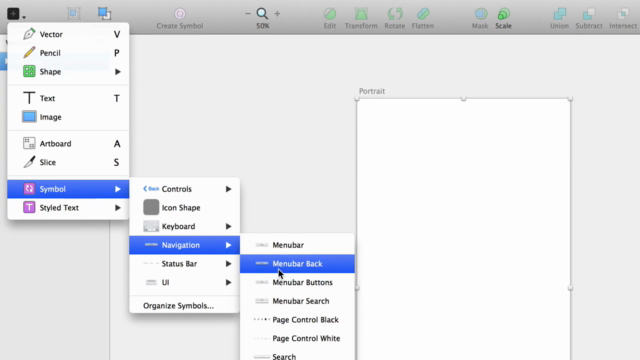Screen dimensions: 640x360
Task: Expand the Symbol submenu arrow
Action: [118, 189]
